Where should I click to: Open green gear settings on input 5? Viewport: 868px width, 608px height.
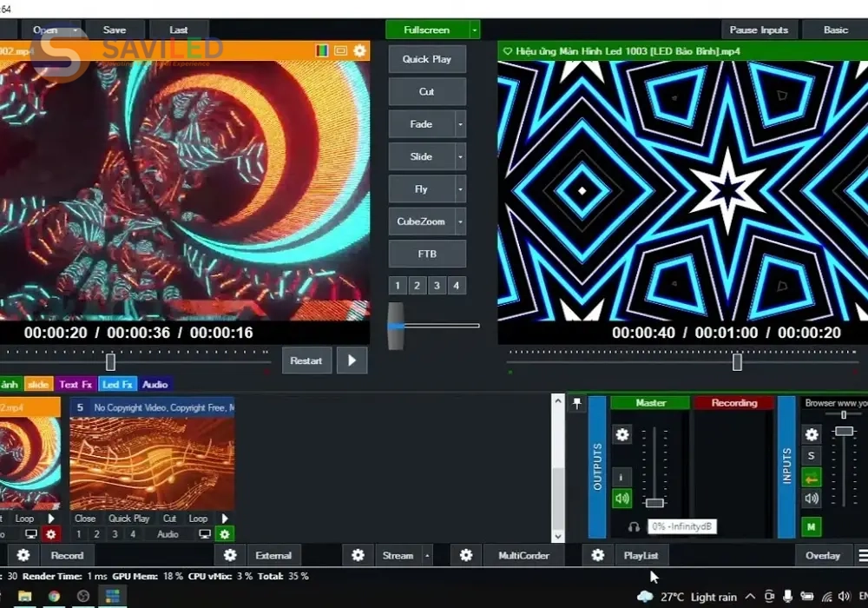pyautogui.click(x=225, y=534)
